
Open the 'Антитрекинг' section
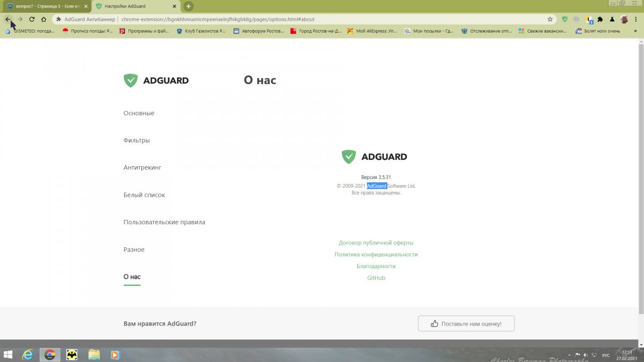coord(142,167)
